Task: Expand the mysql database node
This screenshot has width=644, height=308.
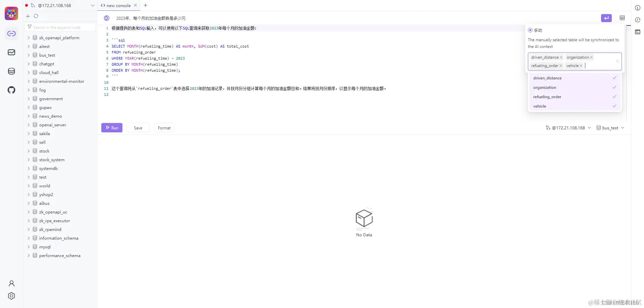Action: (29, 247)
